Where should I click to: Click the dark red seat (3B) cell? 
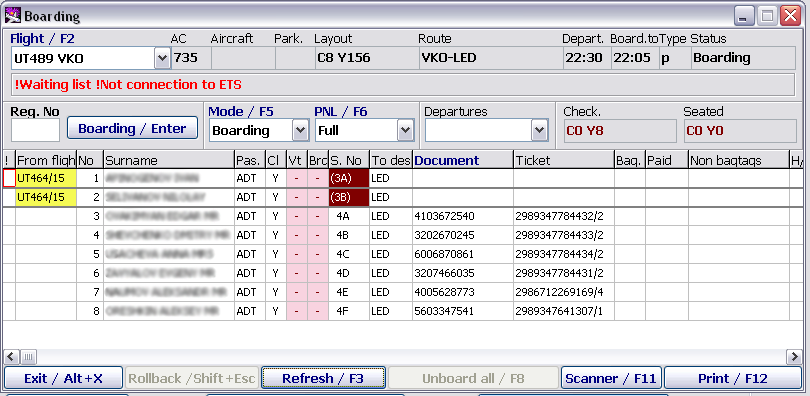[x=349, y=197]
